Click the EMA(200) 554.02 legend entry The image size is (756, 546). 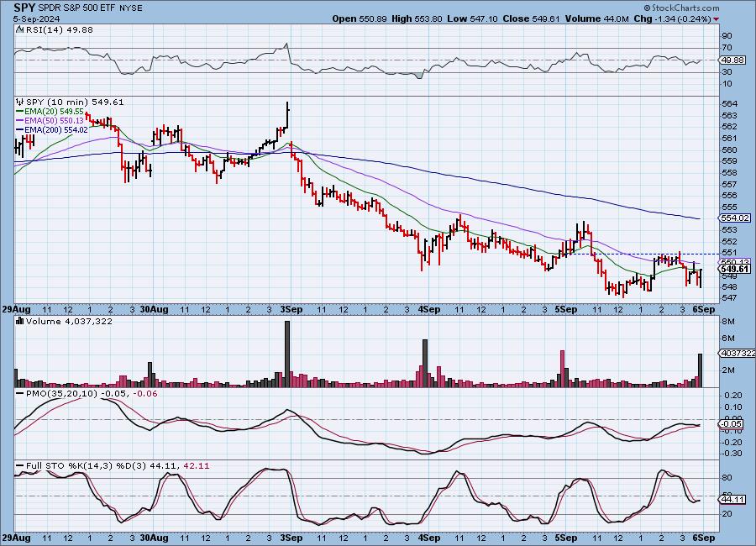pyautogui.click(x=56, y=129)
